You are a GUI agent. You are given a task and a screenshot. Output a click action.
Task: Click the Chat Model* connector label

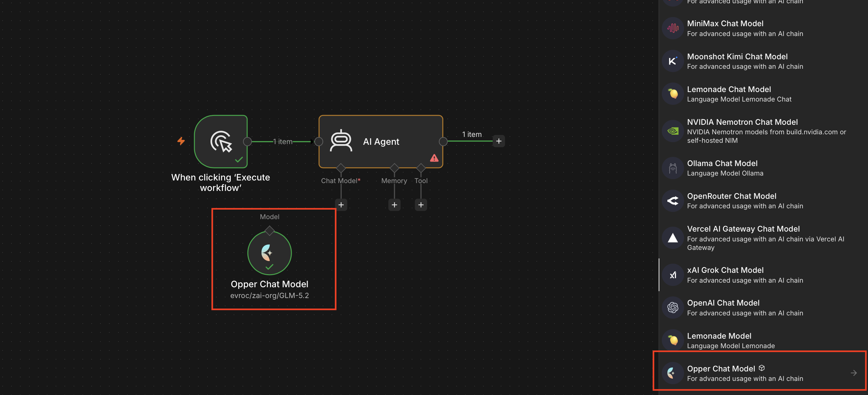click(x=341, y=181)
